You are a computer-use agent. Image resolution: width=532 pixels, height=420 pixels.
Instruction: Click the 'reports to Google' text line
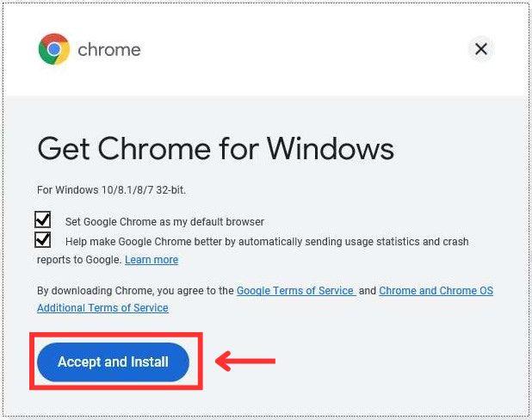pyautogui.click(x=79, y=260)
